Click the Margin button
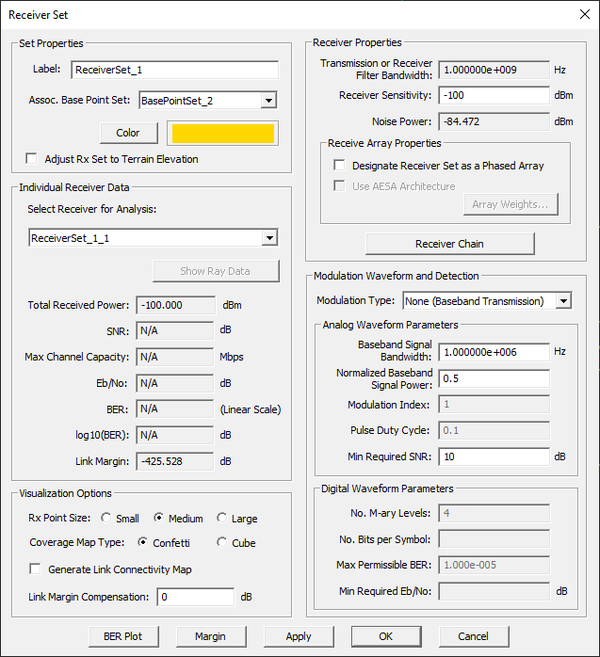600x657 pixels. (211, 636)
